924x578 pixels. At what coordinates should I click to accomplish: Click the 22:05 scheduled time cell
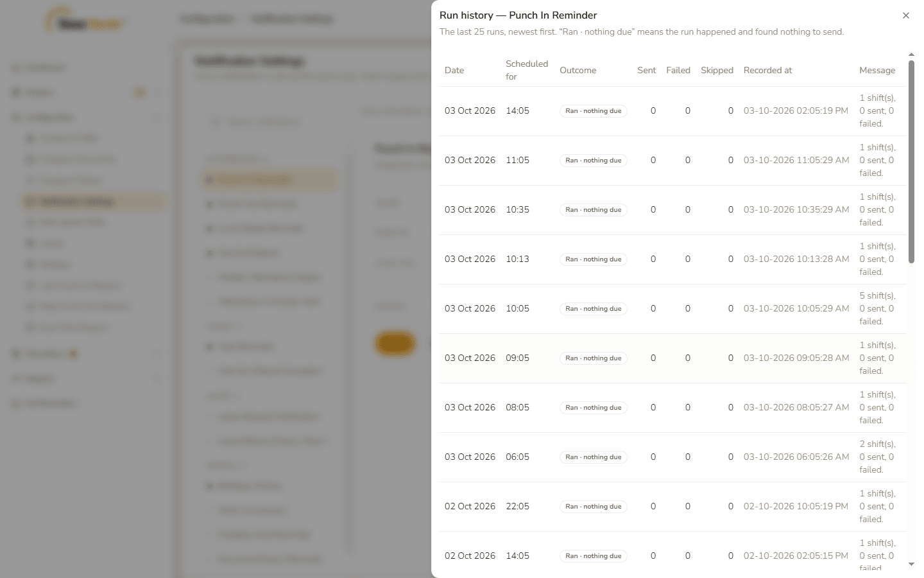coord(518,506)
